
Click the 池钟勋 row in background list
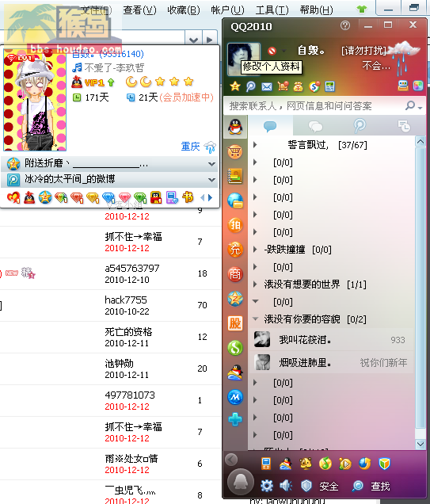pos(111,368)
